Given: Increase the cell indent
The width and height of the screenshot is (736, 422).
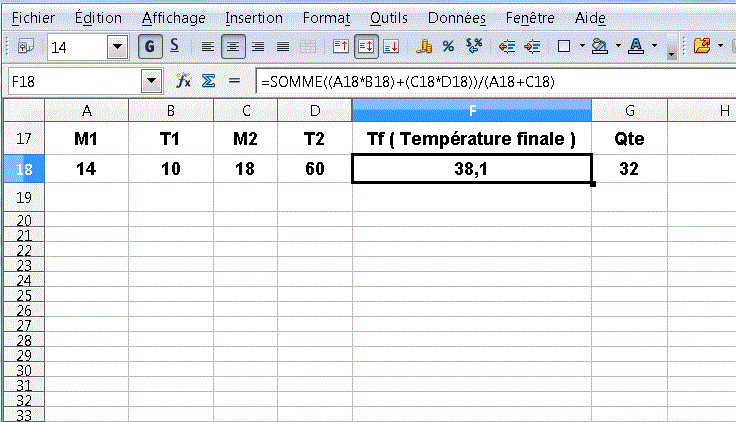Looking at the screenshot, I should pos(532,46).
